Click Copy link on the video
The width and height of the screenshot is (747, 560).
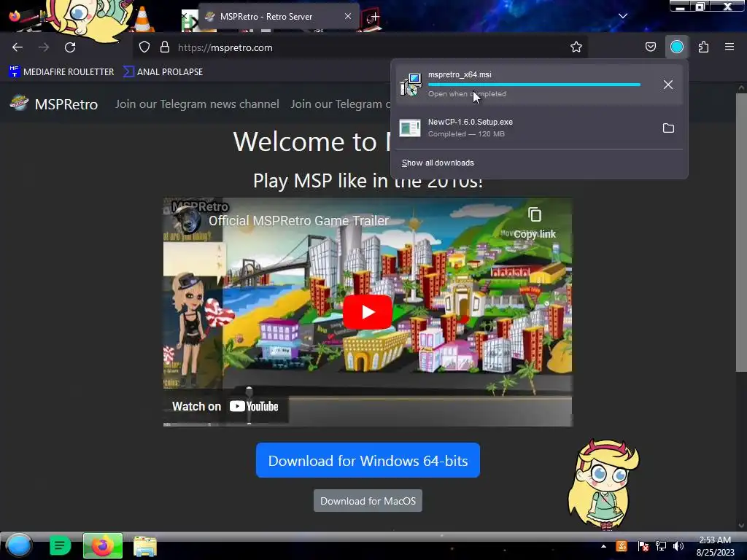click(x=535, y=223)
